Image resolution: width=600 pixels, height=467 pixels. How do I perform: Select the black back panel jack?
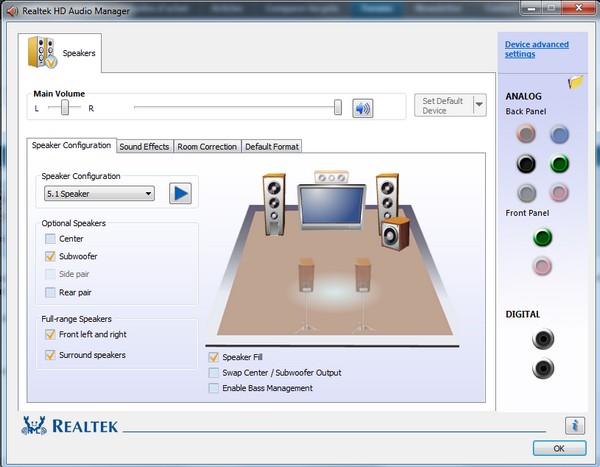coord(527,164)
